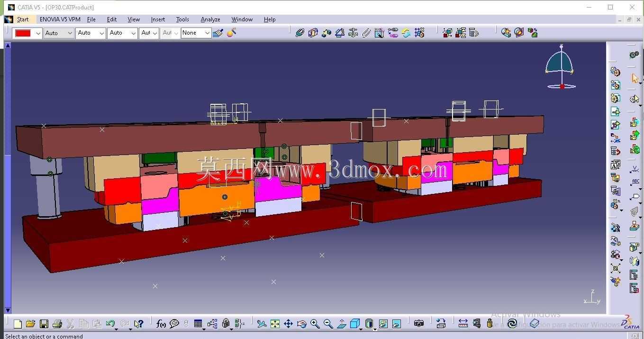Minimize the inner document window
The image size is (644, 339).
[x=620, y=19]
